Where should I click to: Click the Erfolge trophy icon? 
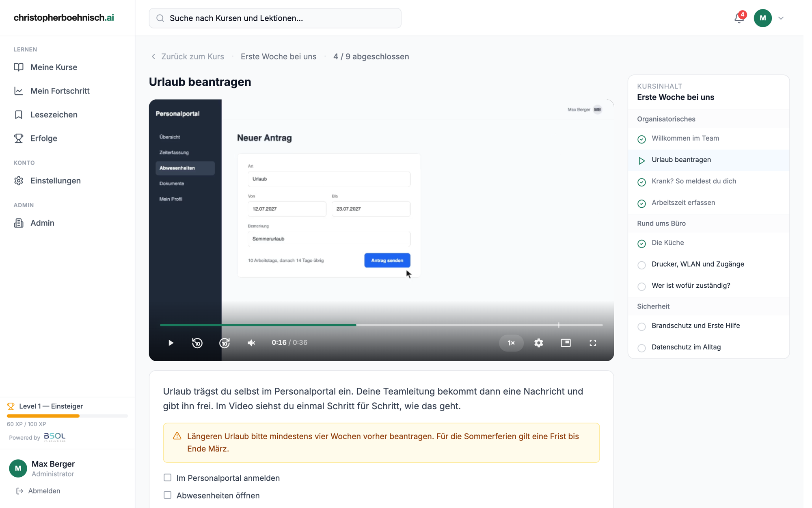pos(19,138)
